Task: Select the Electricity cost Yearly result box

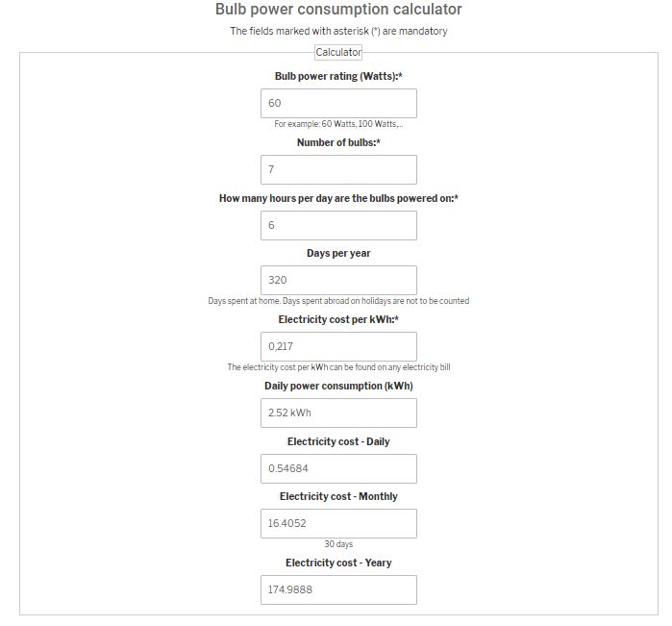Action: coord(338,590)
